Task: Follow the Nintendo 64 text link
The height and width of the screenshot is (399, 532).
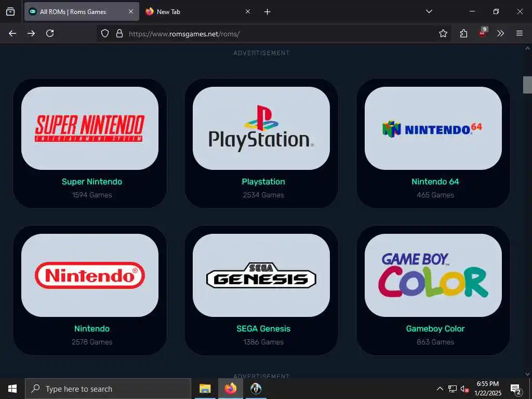Action: pyautogui.click(x=435, y=181)
